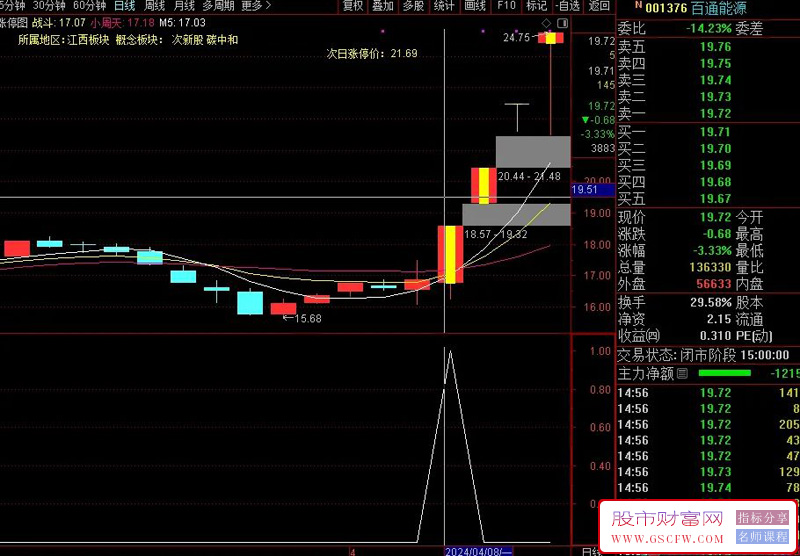800x556 pixels.
Task: Click the 江西板块 region link
Action: coord(88,40)
